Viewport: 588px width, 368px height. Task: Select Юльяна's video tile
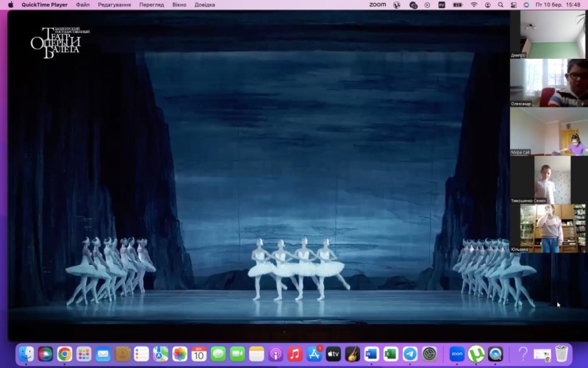pos(549,228)
